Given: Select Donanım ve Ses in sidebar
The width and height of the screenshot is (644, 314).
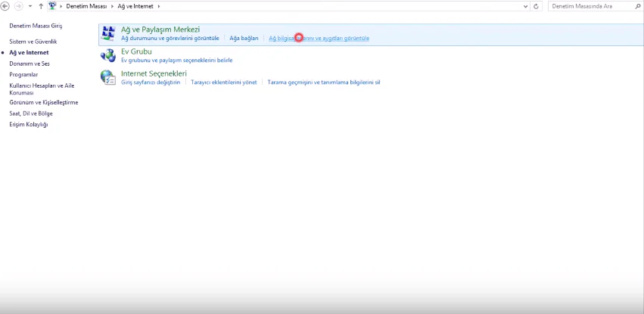Looking at the screenshot, I should pos(30,64).
